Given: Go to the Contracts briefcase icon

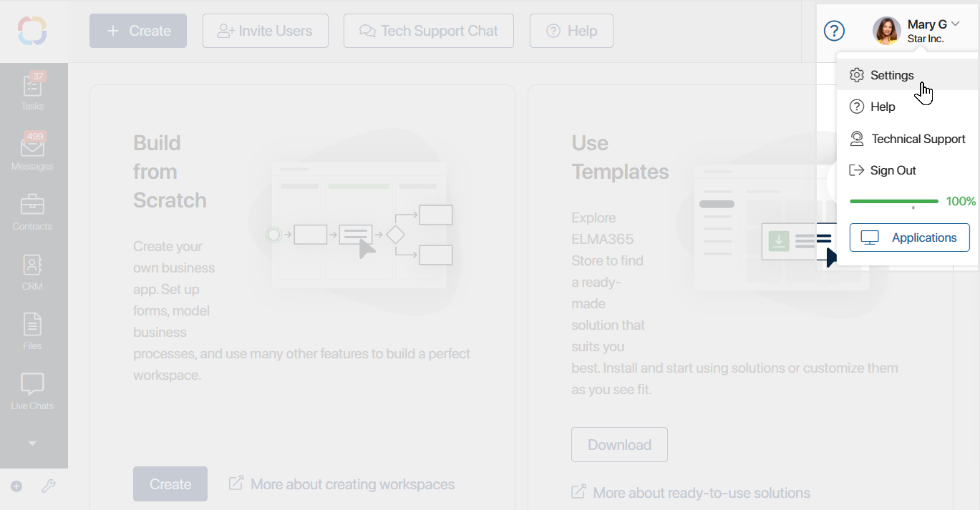Looking at the screenshot, I should [32, 205].
